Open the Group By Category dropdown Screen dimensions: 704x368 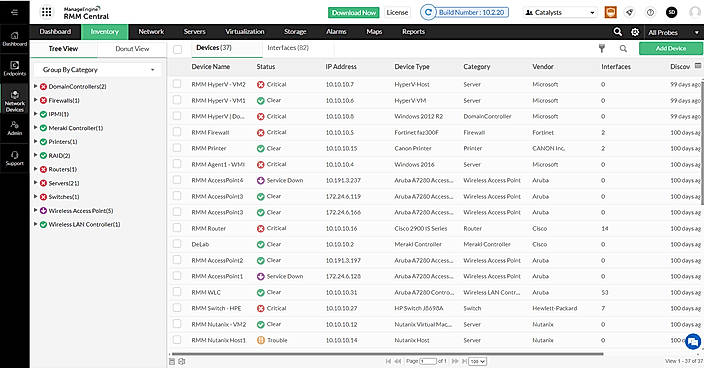coord(97,70)
